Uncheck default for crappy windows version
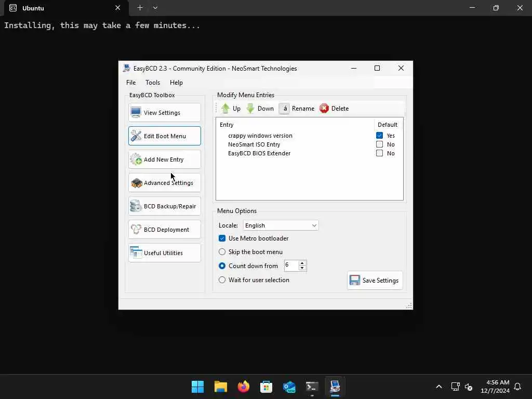This screenshot has height=399, width=532. [379, 136]
